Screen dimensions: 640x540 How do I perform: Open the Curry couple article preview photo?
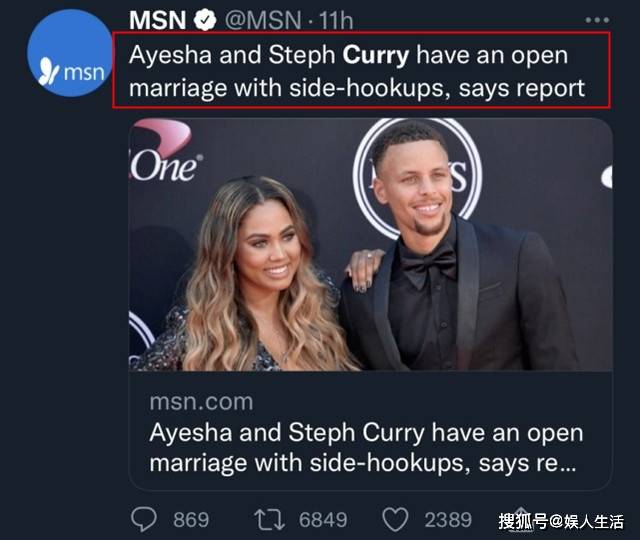[x=371, y=244]
